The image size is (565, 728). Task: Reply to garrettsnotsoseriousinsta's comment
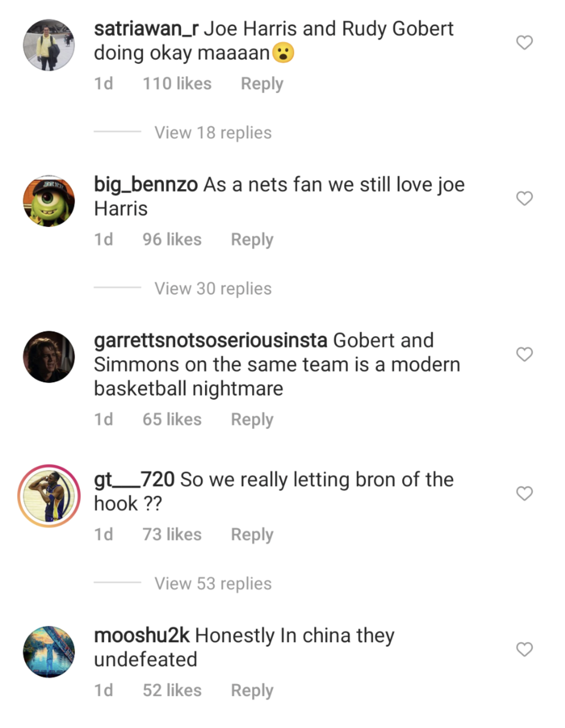click(x=252, y=419)
